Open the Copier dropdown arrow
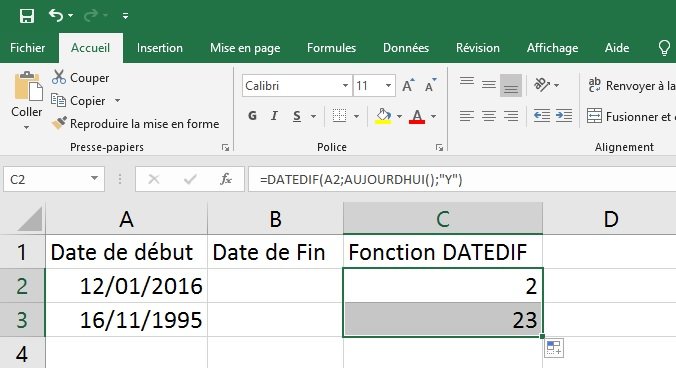 (x=117, y=101)
